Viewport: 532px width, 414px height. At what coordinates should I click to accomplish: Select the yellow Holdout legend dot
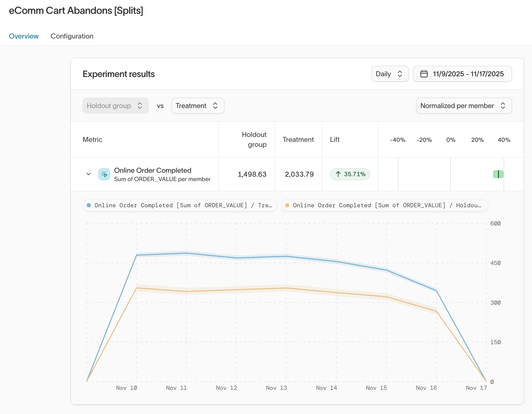pyautogui.click(x=287, y=205)
